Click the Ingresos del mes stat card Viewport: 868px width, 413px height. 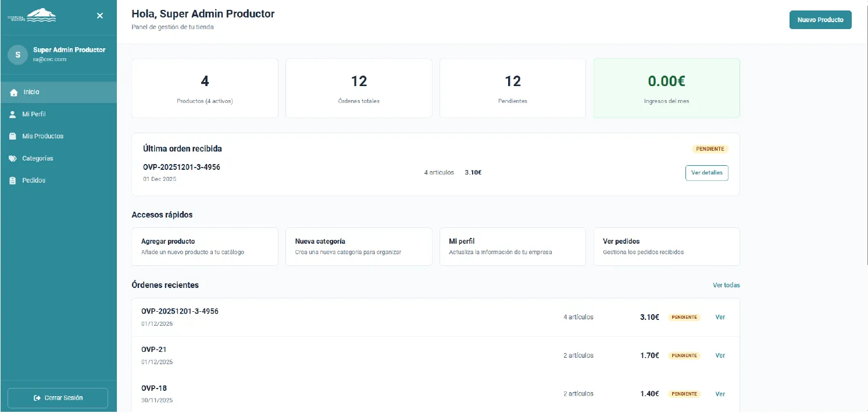tap(666, 88)
